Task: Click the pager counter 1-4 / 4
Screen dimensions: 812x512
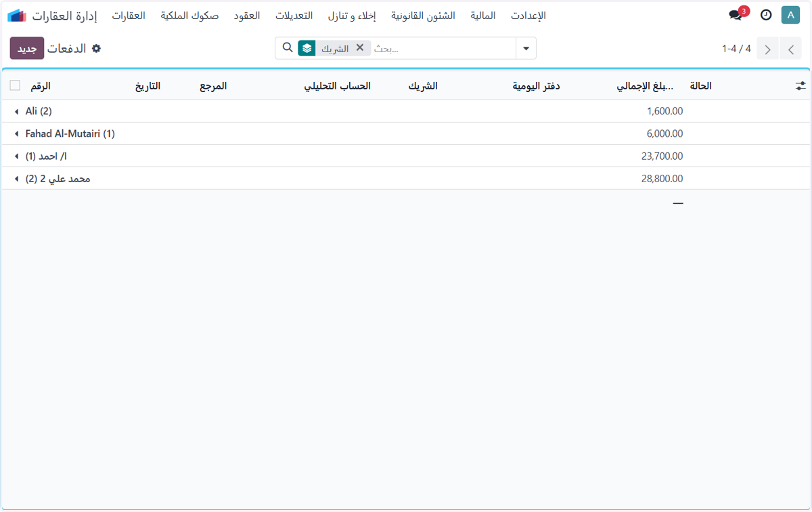Action: click(x=736, y=49)
